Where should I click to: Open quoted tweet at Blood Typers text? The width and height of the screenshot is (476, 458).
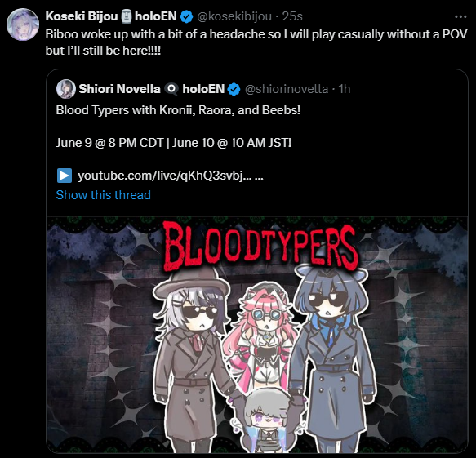[178, 110]
